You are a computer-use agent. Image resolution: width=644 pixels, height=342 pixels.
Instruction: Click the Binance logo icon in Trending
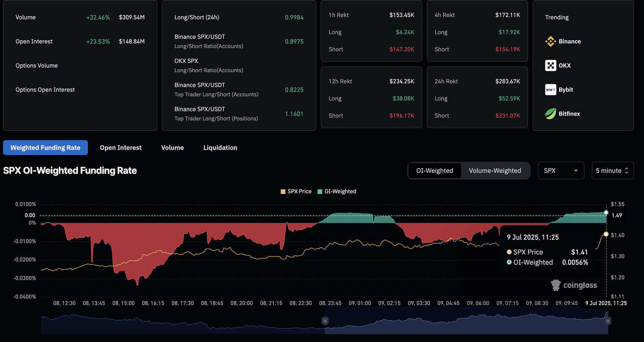pyautogui.click(x=551, y=41)
